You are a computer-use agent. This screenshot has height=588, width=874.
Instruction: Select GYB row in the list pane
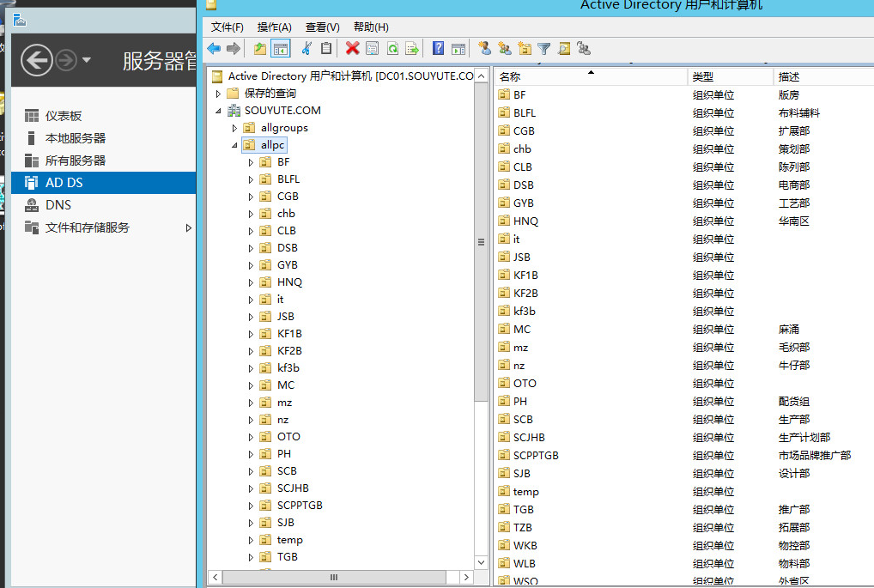685,203
